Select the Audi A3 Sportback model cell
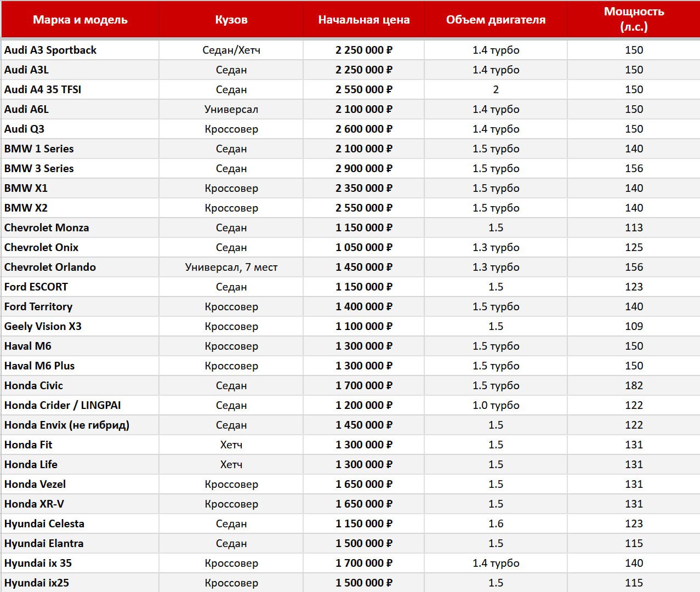The image size is (700, 592). point(50,50)
